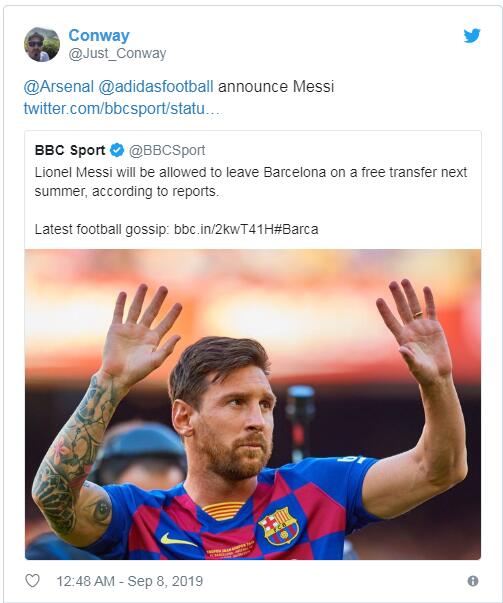Click the BBC Sport account name
Viewport: 503px width, 603px height.
pos(70,150)
